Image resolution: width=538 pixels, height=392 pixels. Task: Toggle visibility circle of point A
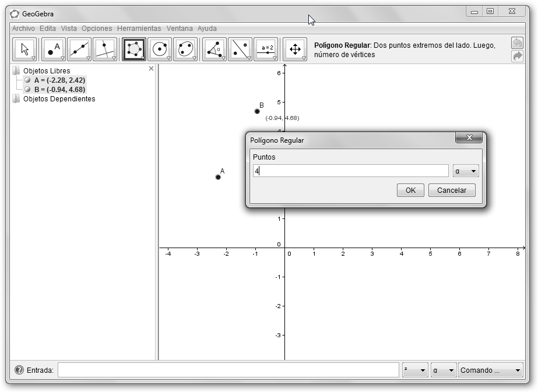[x=27, y=80]
